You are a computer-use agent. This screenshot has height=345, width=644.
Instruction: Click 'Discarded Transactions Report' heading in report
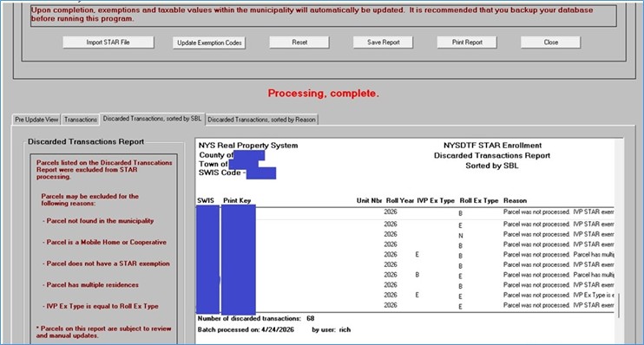(x=492, y=155)
